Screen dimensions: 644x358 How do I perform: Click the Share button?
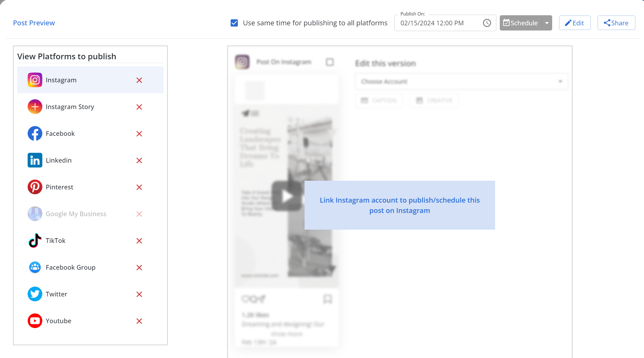[616, 23]
